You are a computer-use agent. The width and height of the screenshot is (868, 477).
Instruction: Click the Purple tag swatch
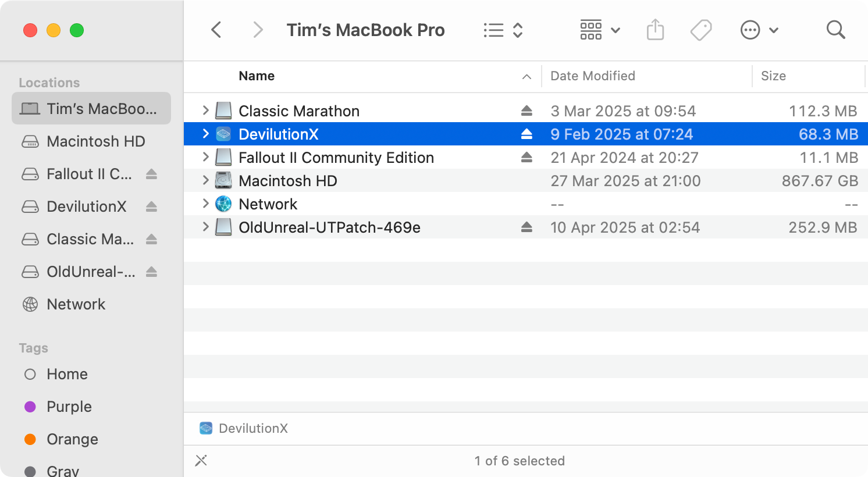coord(30,407)
